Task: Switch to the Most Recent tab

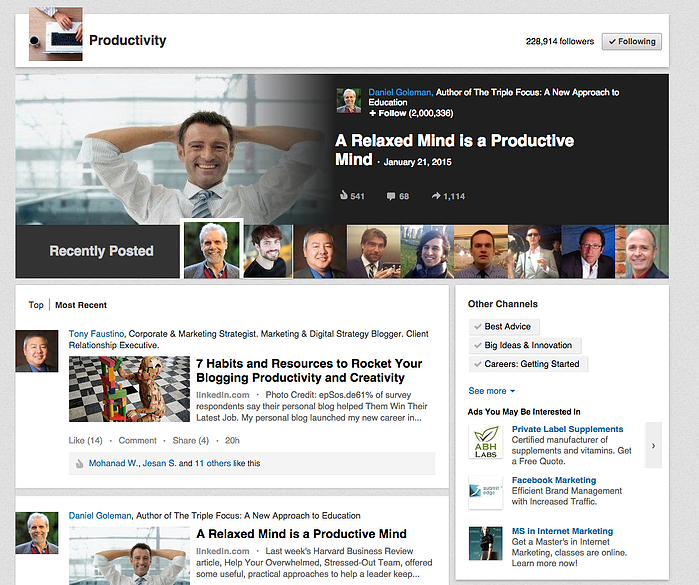Action: [x=81, y=305]
